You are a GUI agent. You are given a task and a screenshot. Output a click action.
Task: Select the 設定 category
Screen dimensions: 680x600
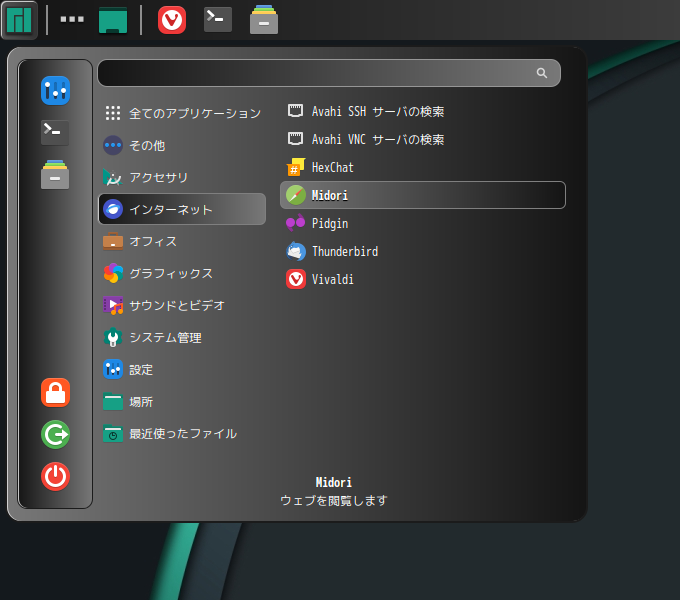point(182,369)
